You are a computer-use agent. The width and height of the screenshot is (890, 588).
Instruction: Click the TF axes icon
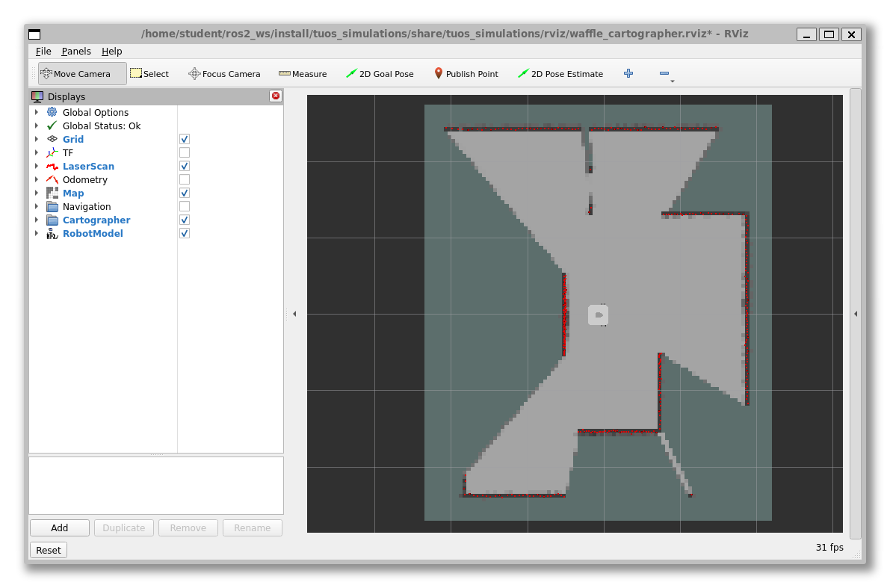point(52,152)
